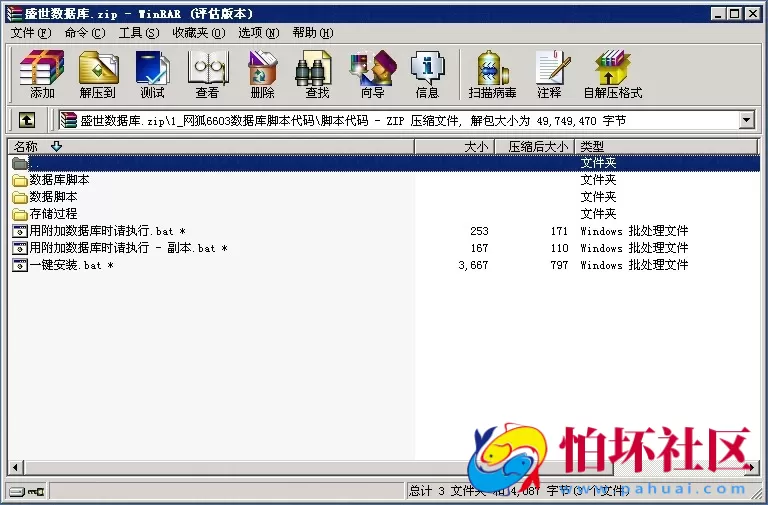The width and height of the screenshot is (768, 505).
Task: Click the 解压到 (Extract To) icon
Action: pyautogui.click(x=98, y=73)
